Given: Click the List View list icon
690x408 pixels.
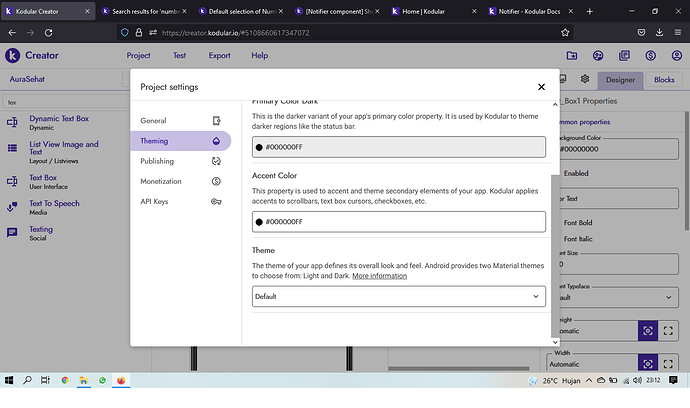Looking at the screenshot, I should pos(12,148).
